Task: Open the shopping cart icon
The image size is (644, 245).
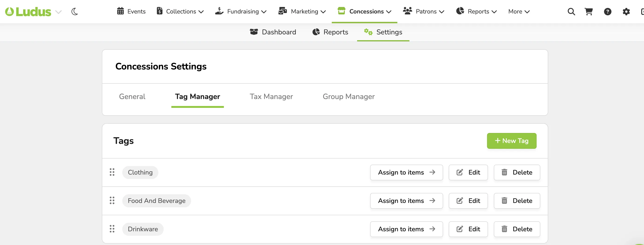Action: (x=589, y=11)
